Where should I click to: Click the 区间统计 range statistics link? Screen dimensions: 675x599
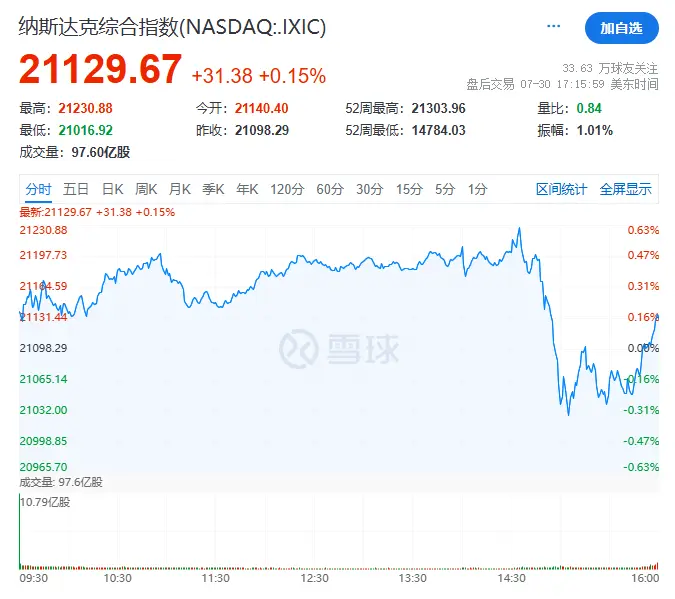(x=561, y=189)
